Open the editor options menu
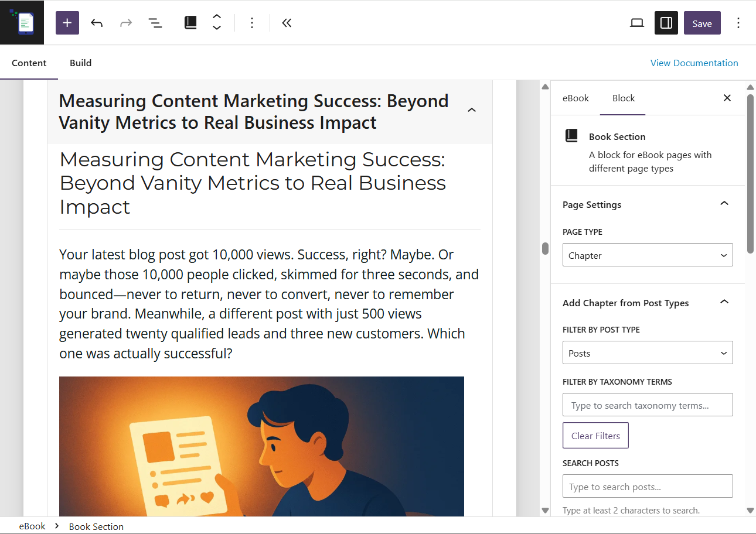This screenshot has height=534, width=756. 738,23
